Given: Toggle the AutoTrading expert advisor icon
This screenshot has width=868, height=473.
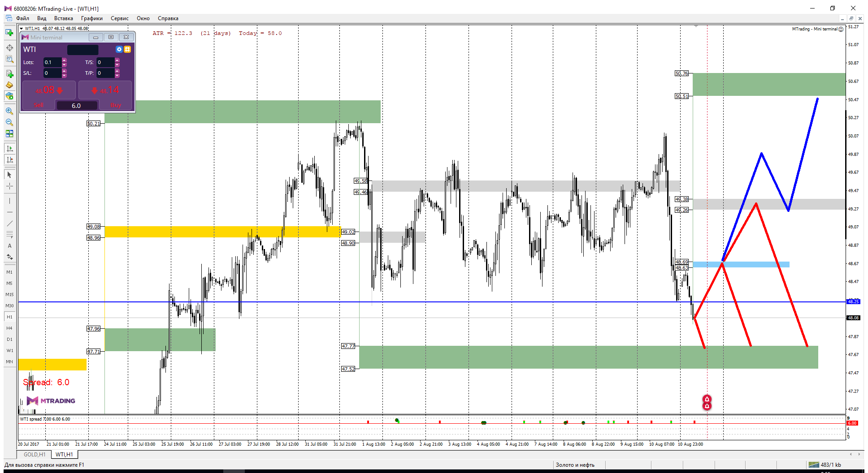Looking at the screenshot, I should (9, 96).
